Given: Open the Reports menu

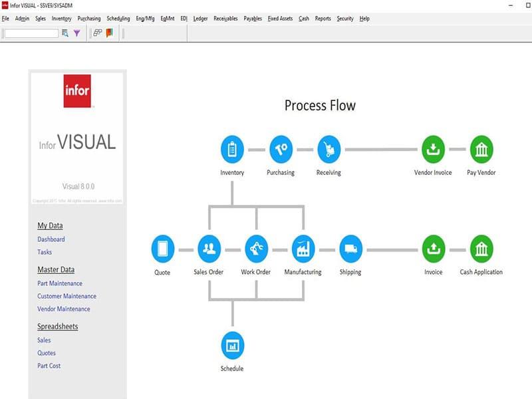Looking at the screenshot, I should click(x=323, y=19).
